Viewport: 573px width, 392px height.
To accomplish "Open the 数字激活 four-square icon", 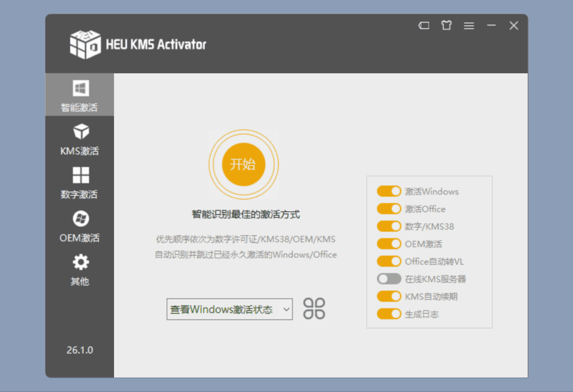I will [x=81, y=175].
